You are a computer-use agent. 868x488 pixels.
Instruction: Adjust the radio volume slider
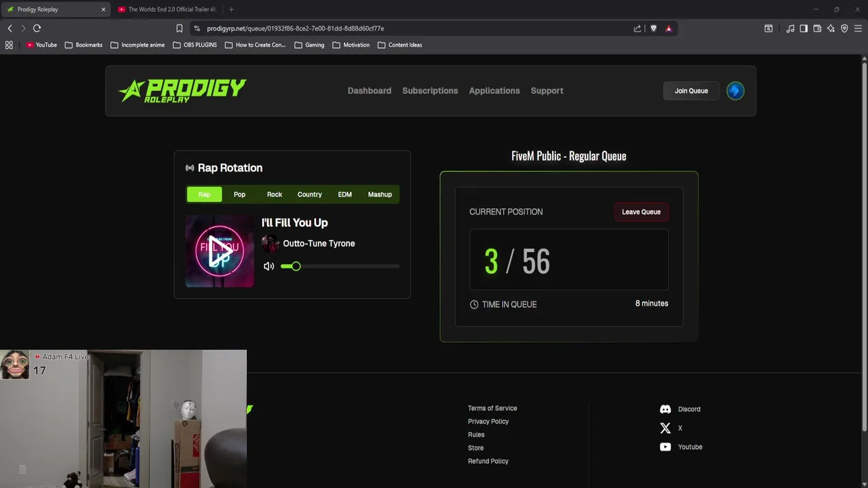point(340,266)
